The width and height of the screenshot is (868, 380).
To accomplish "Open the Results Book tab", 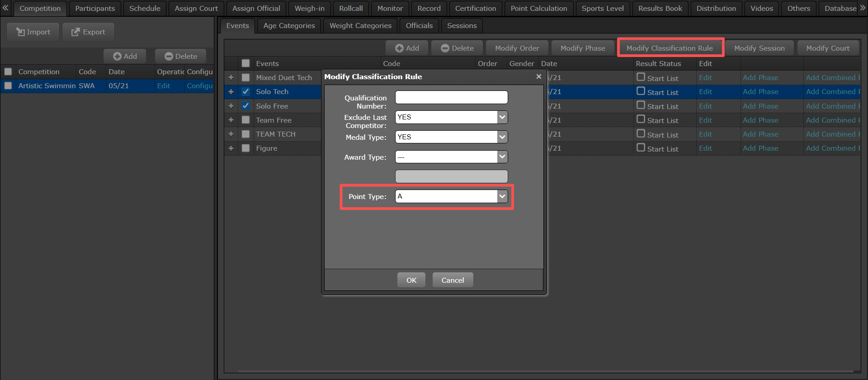I will tap(660, 9).
